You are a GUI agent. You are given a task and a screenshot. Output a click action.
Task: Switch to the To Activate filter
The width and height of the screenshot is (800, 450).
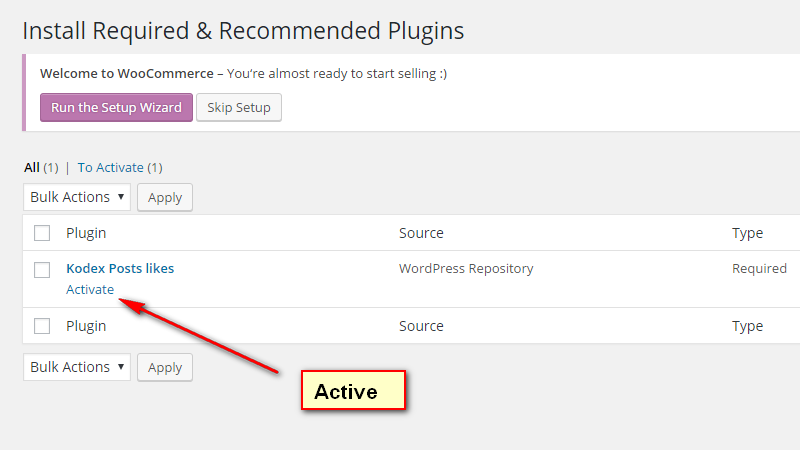click(110, 167)
